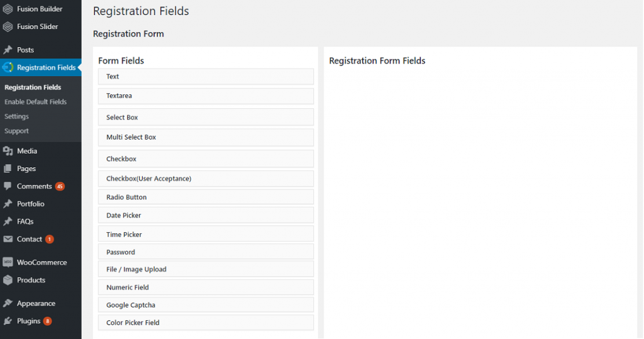644x339 pixels.
Task: Click the Comments speech bubble icon
Action: 8,186
